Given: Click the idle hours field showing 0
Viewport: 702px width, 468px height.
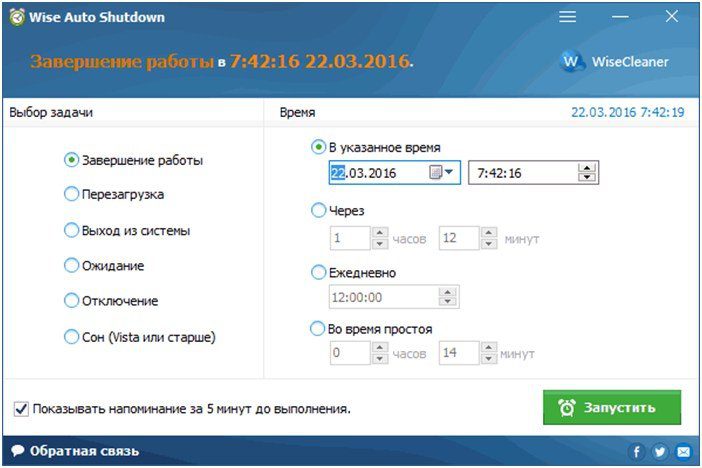Looking at the screenshot, I should 350,353.
